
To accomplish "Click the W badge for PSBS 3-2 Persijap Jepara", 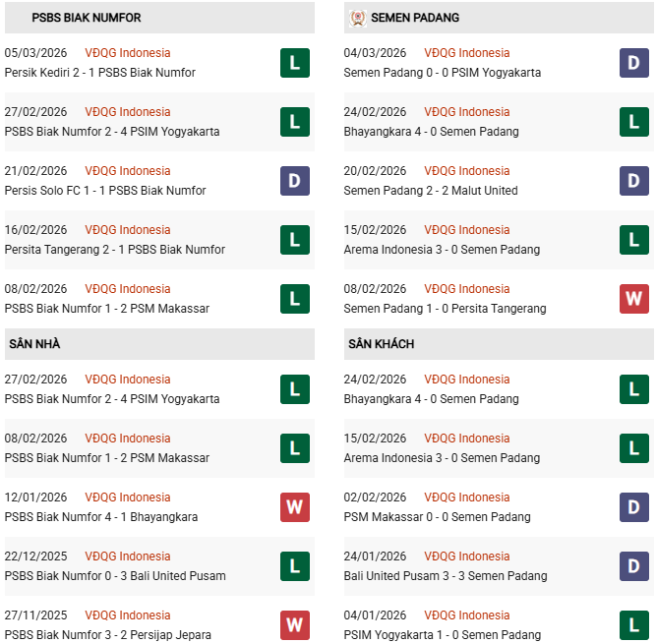I will (294, 625).
